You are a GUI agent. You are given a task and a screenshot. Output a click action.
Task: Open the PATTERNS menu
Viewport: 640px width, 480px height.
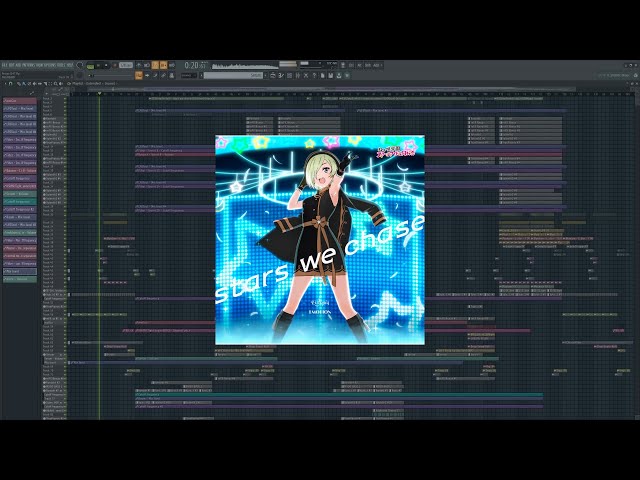(x=28, y=65)
